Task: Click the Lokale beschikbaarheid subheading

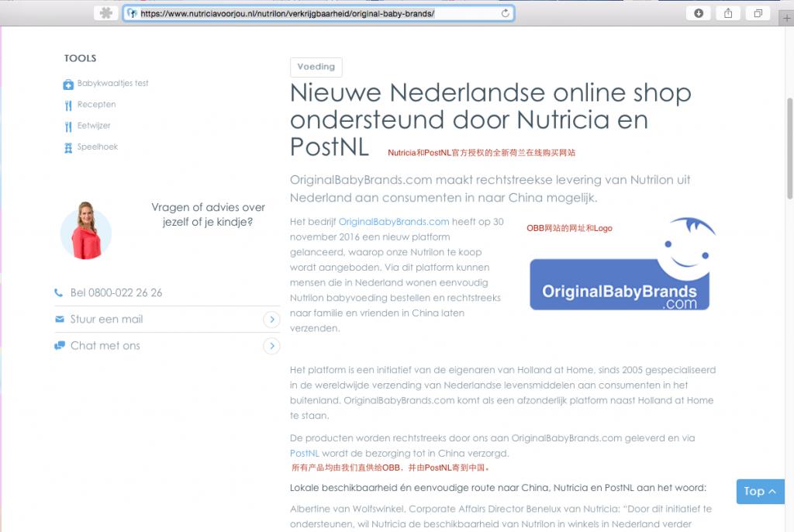Action: click(x=498, y=488)
